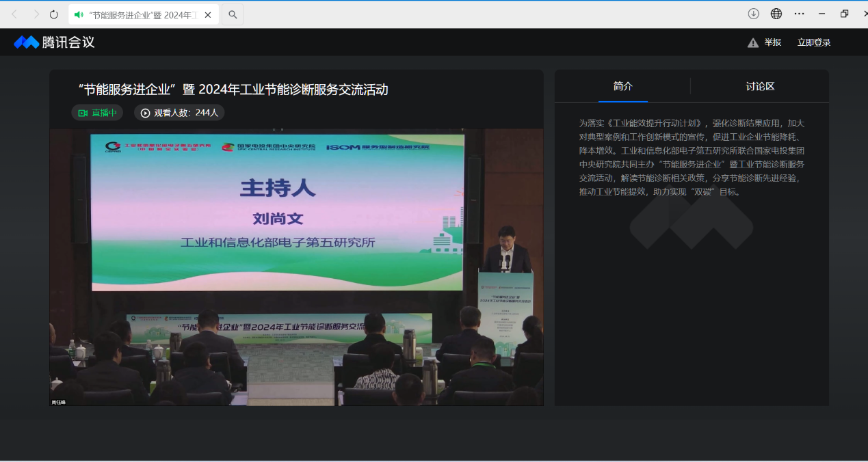Go forward using the browser forward arrow
This screenshot has width=868, height=462.
36,14
